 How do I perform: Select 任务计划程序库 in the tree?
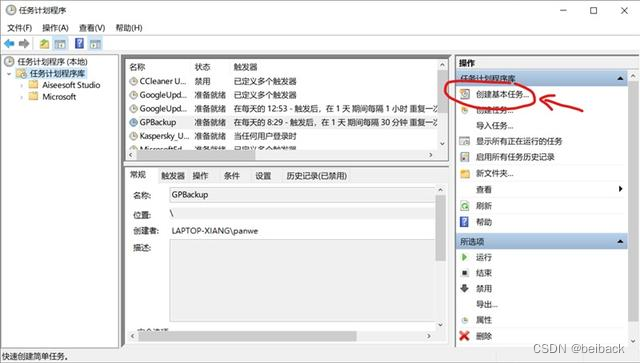pos(57,73)
